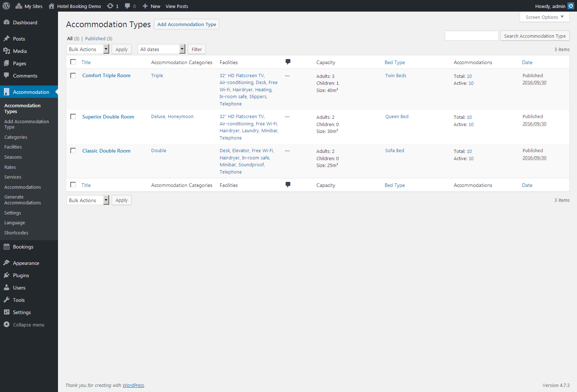Viewport: 577px width, 392px height.
Task: Click the WordPress logo icon
Action: pos(6,6)
